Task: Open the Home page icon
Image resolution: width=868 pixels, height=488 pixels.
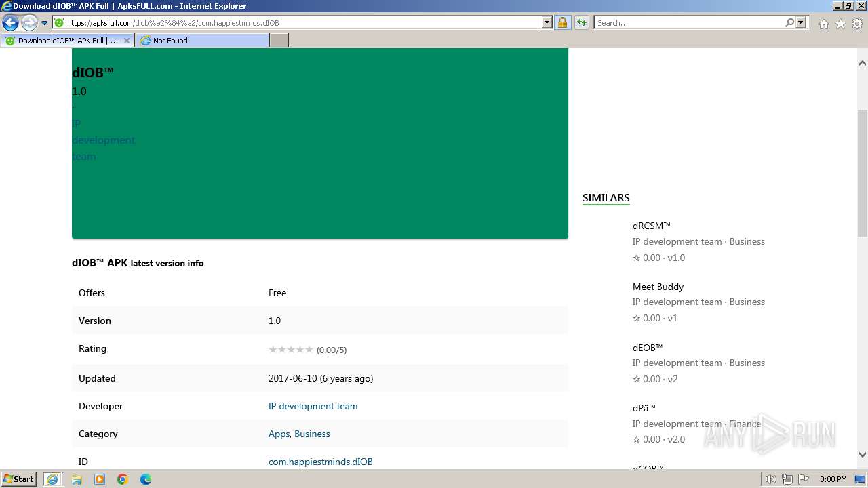Action: click(823, 24)
